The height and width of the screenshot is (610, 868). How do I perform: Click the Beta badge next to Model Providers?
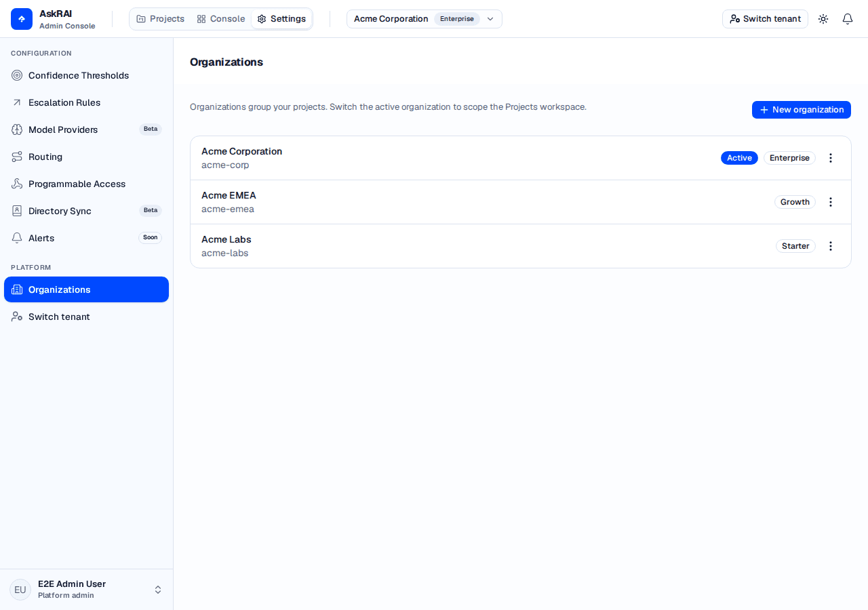tap(151, 129)
